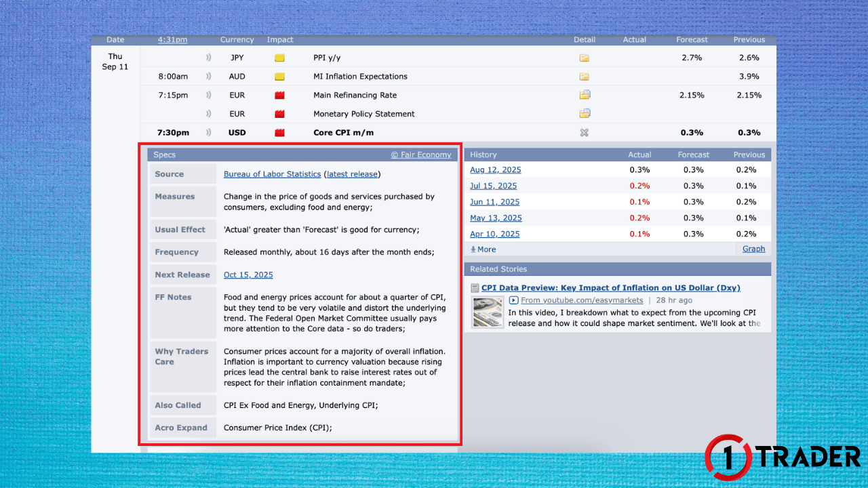The height and width of the screenshot is (488, 868).
Task: Click sound icon in JPY PPI row
Action: coord(209,58)
